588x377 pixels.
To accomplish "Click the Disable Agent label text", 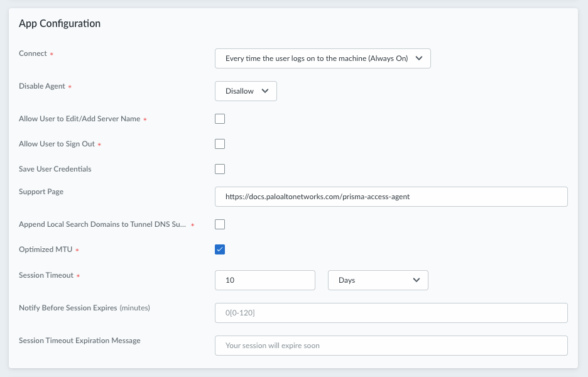I will pyautogui.click(x=42, y=86).
